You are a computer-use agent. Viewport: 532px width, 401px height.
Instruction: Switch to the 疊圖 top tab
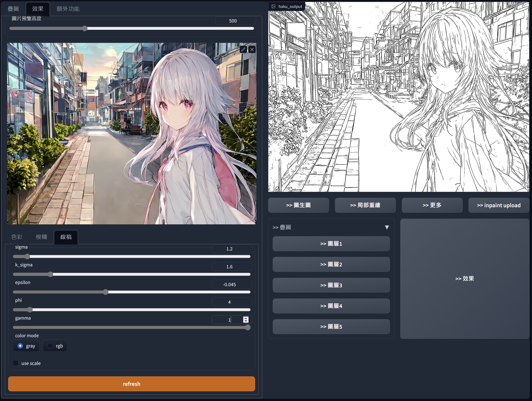click(x=13, y=9)
